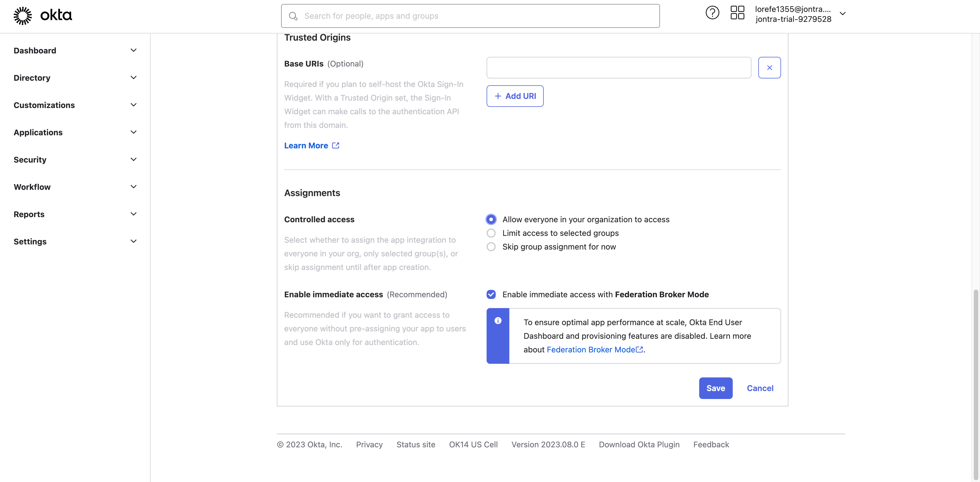Click the search magnifier icon
The image size is (980, 482).
tap(293, 16)
